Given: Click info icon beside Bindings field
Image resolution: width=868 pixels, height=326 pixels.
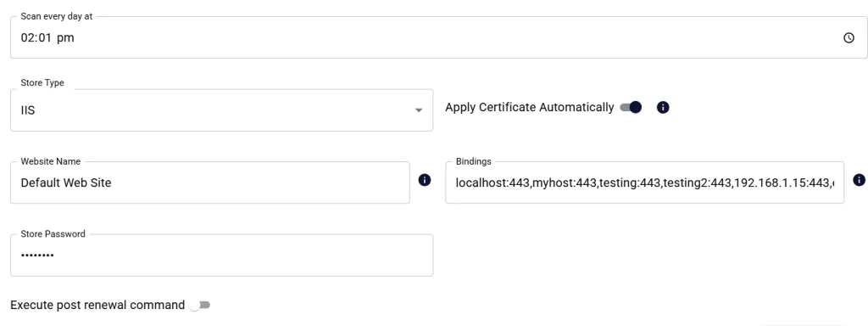Looking at the screenshot, I should tap(860, 180).
